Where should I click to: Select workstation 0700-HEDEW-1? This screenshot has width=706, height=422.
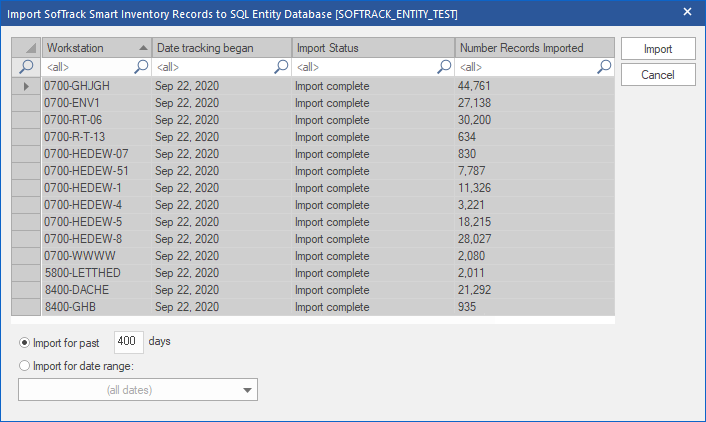[96, 188]
